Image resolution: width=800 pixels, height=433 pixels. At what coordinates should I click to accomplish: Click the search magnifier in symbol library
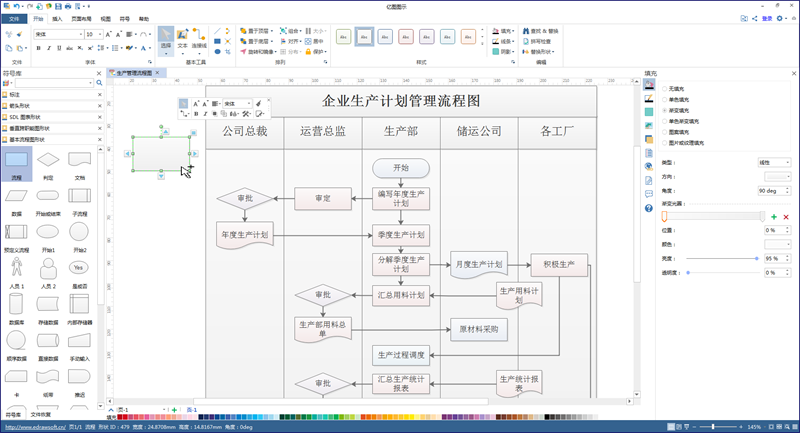99,83
